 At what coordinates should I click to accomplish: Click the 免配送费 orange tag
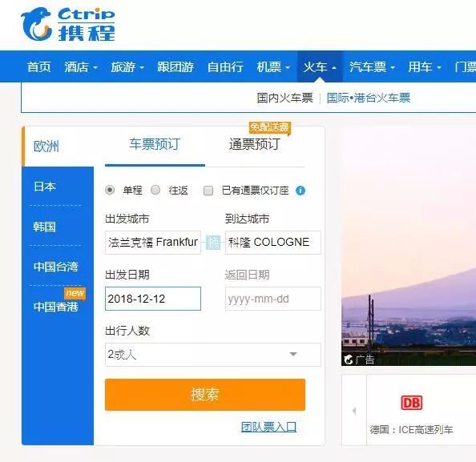(269, 127)
